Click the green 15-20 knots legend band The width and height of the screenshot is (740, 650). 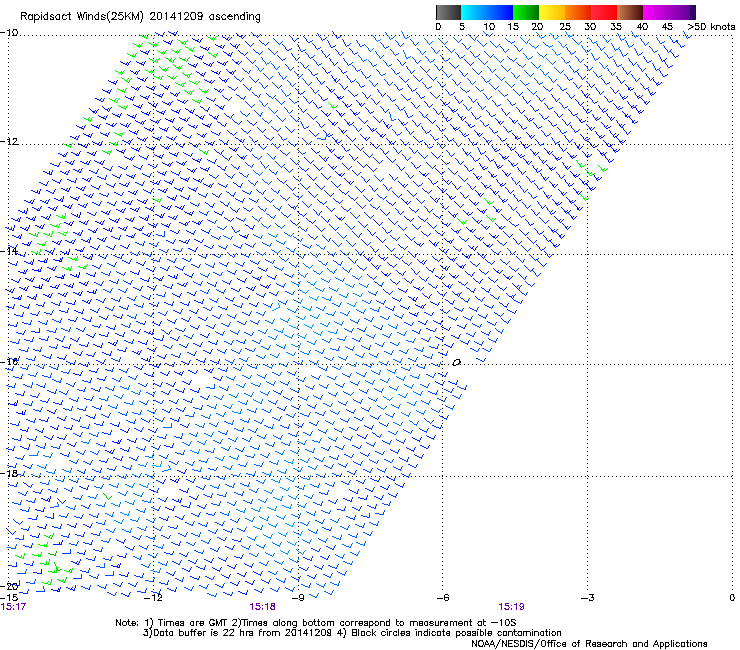[526, 12]
